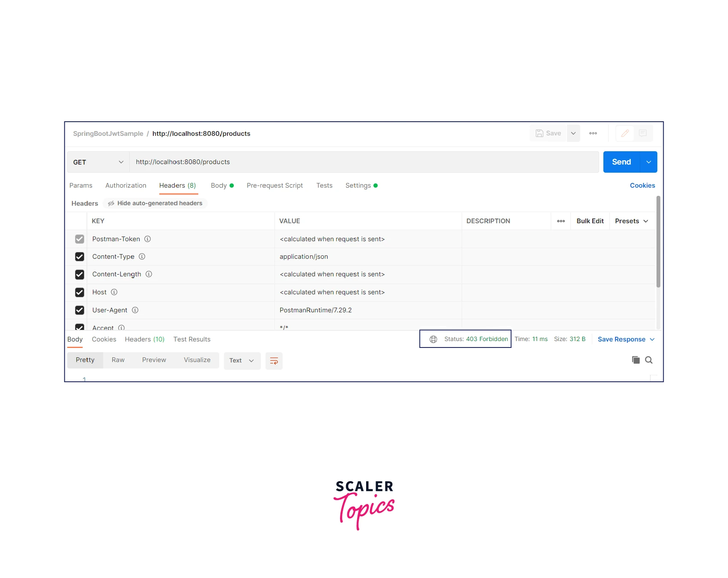Open the Text format dropdown

coord(242,361)
